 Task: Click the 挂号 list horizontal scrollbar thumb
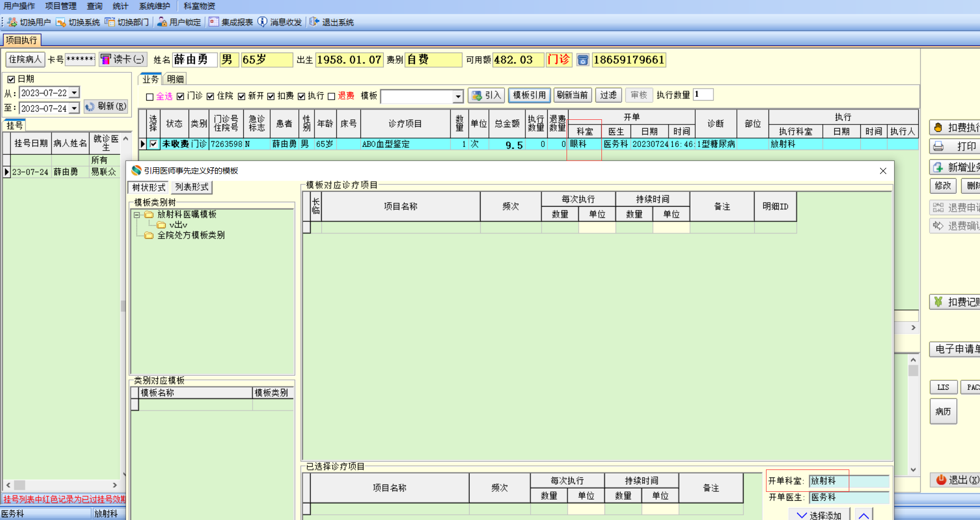point(19,485)
